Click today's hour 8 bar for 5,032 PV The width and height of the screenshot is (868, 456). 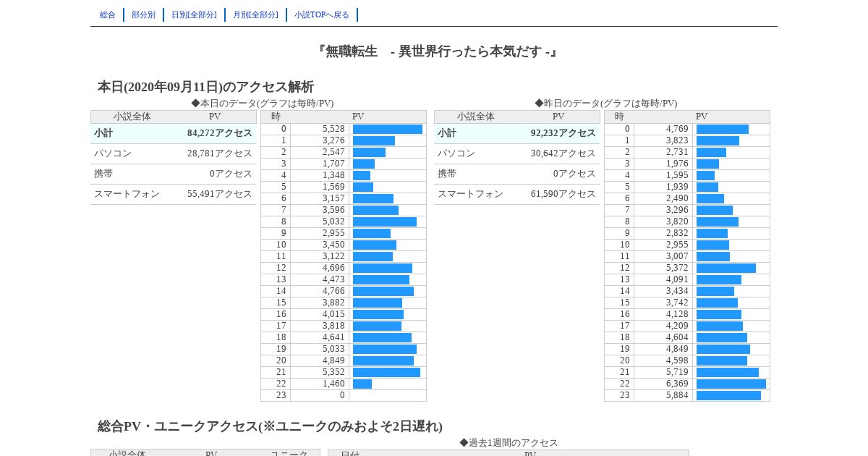(385, 222)
